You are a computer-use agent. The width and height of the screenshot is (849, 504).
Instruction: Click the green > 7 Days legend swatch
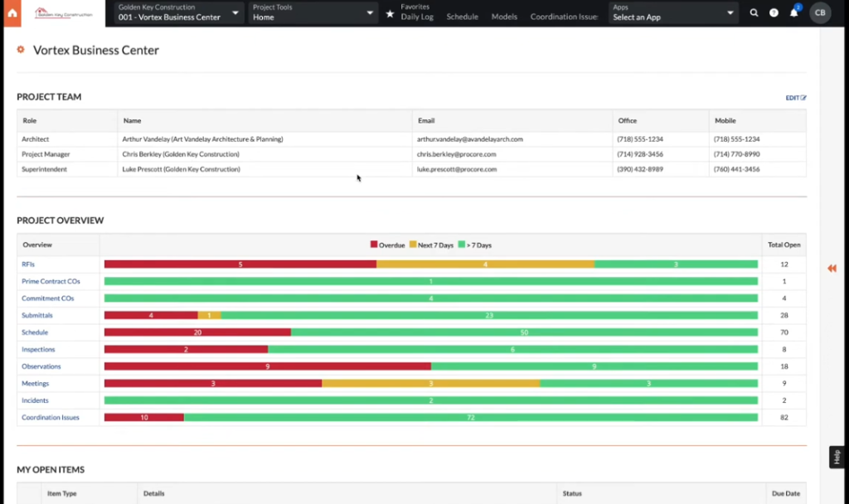461,245
